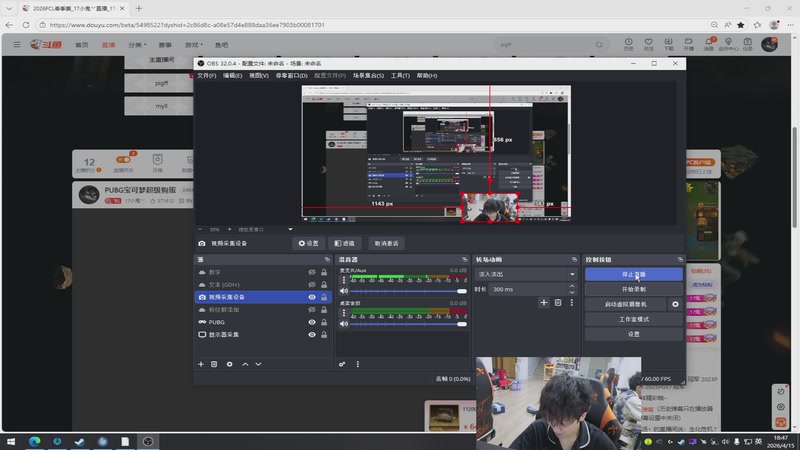Mute the 麦克风/Aux speaker icon
Image resolution: width=800 pixels, height=450 pixels.
click(x=344, y=291)
